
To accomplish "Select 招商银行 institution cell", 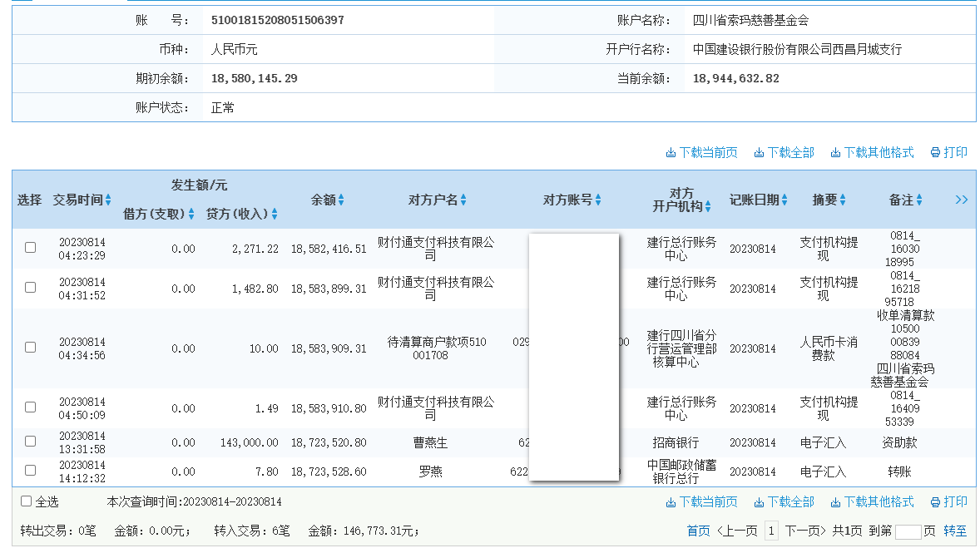I will point(676,442).
